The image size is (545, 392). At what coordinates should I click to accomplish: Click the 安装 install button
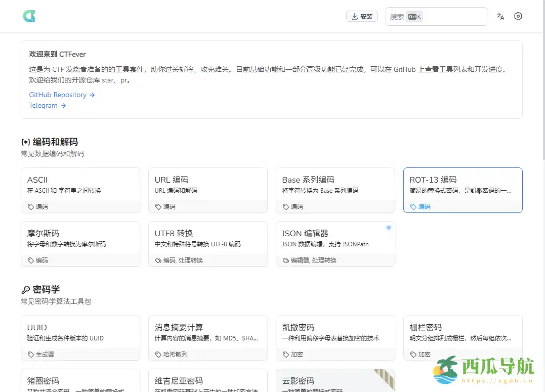pyautogui.click(x=361, y=16)
